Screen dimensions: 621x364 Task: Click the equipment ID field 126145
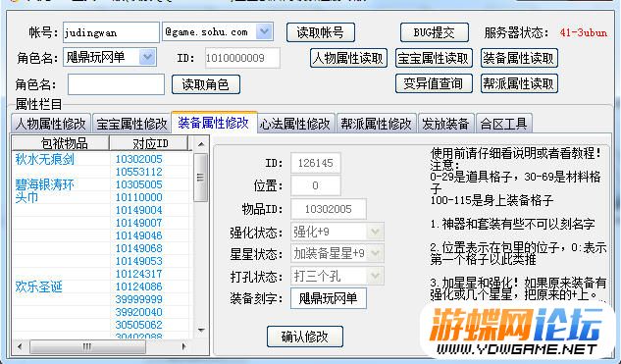(316, 163)
